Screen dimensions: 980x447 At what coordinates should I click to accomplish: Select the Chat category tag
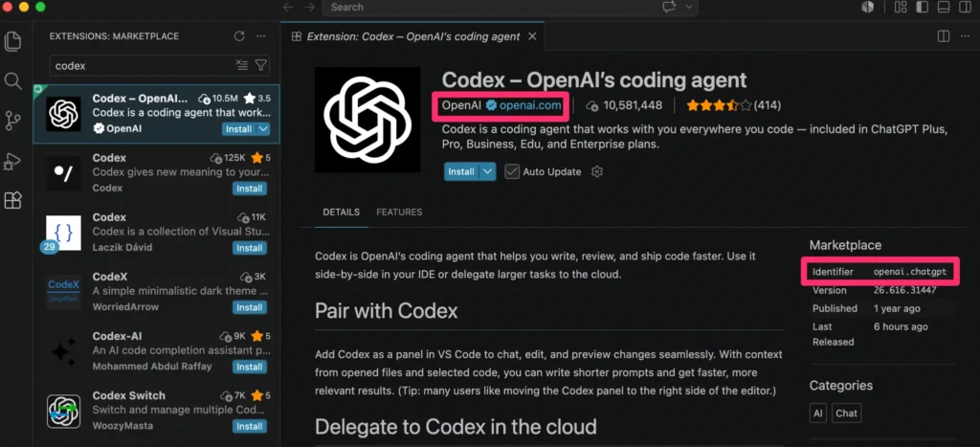(846, 413)
